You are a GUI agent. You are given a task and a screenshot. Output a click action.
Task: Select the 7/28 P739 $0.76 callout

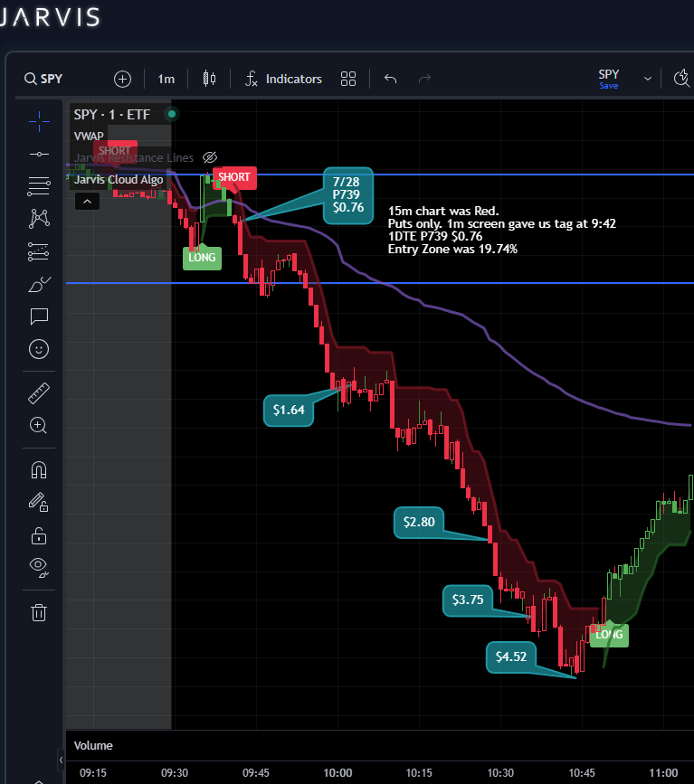348,195
